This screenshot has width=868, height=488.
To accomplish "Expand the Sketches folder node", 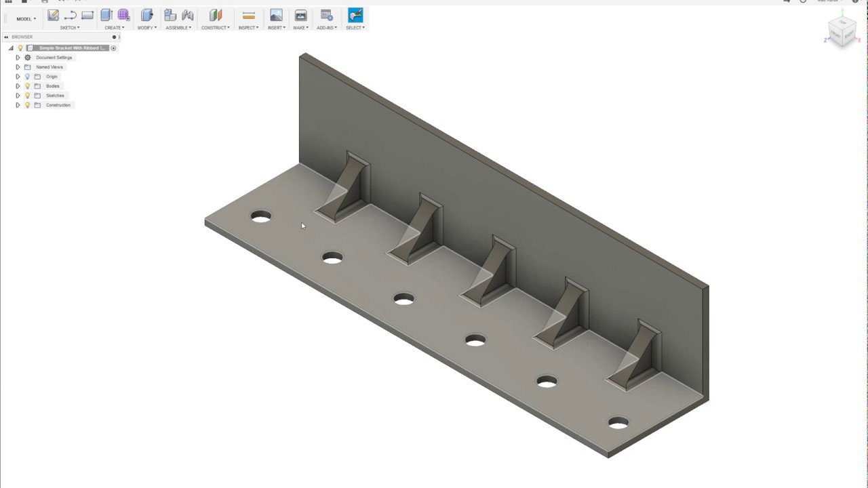I will pos(18,96).
